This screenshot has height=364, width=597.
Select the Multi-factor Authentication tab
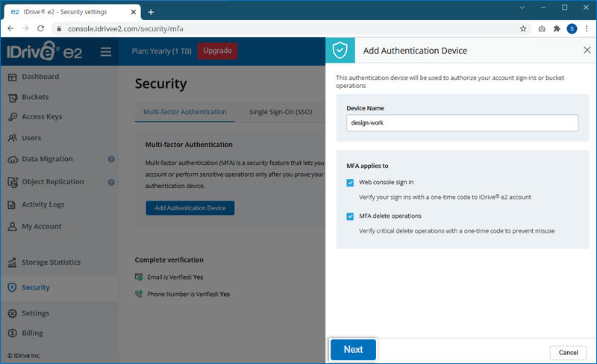(184, 112)
